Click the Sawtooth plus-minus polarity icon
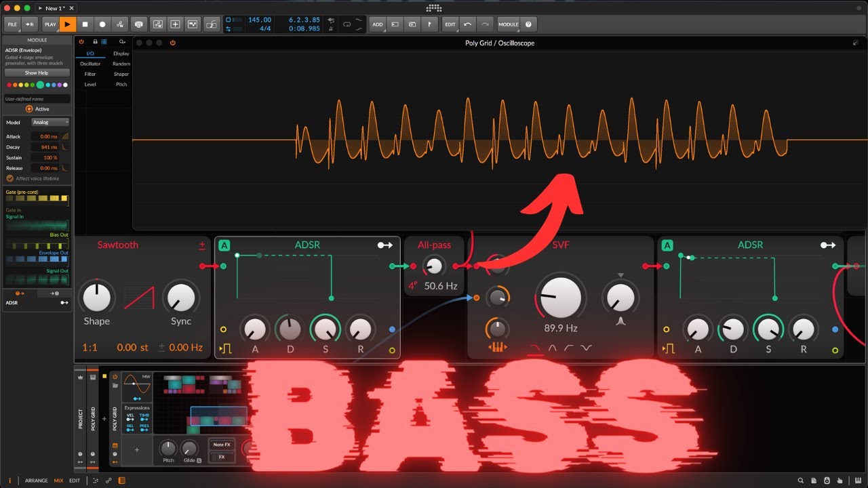Viewport: 868px width, 488px height. coord(202,245)
